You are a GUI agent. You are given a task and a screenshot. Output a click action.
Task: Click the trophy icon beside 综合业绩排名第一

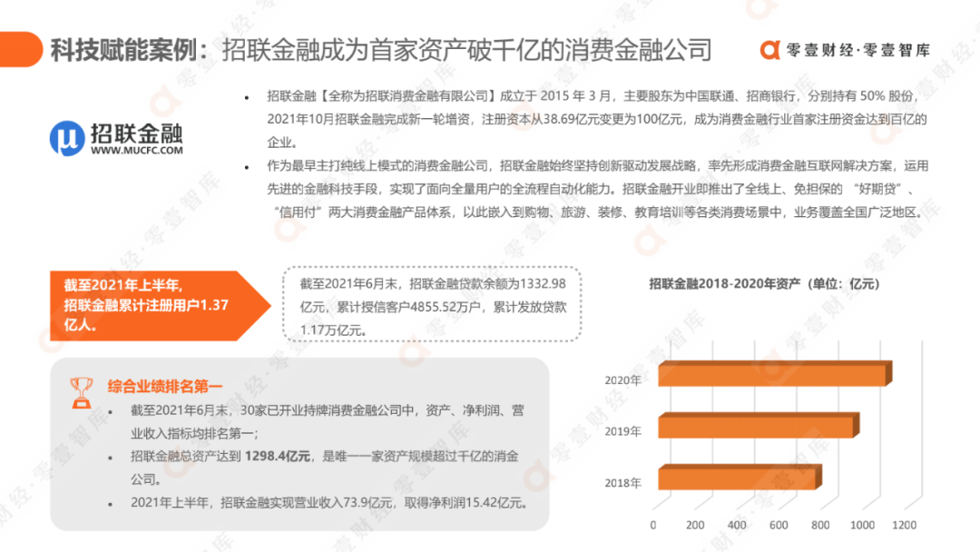pyautogui.click(x=82, y=392)
